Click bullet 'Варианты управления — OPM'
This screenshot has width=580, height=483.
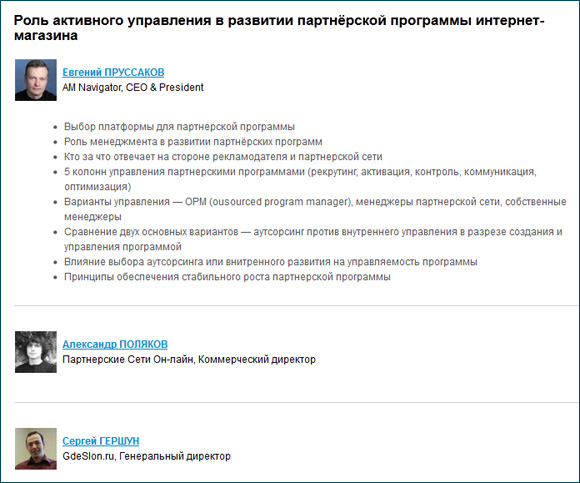315,209
